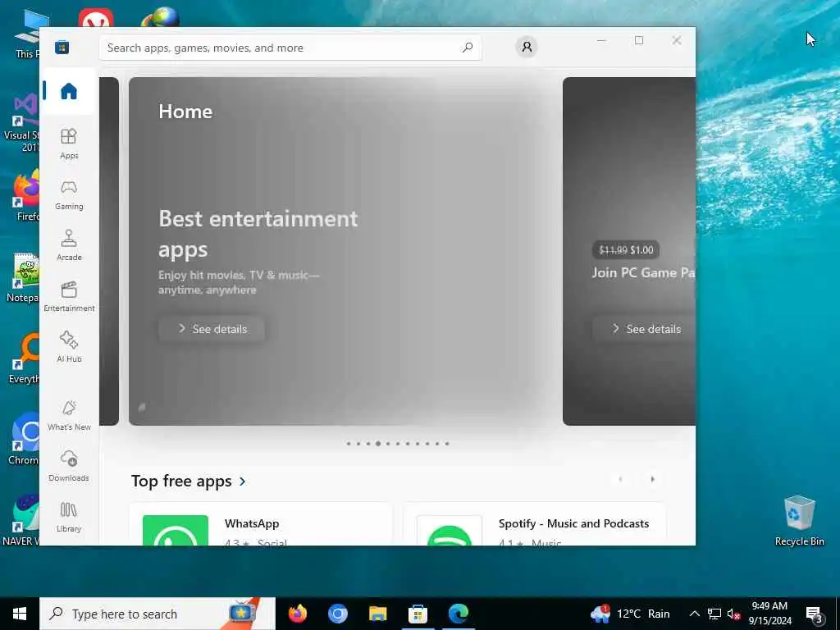This screenshot has height=630, width=840.
Task: Open Chromium from the taskbar
Action: (x=337, y=614)
